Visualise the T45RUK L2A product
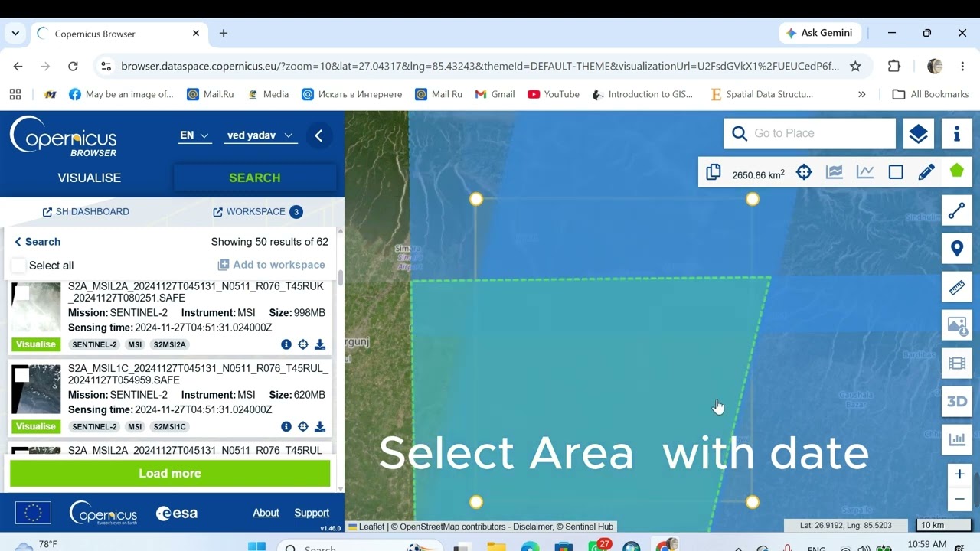Image resolution: width=980 pixels, height=551 pixels. pyautogui.click(x=36, y=344)
